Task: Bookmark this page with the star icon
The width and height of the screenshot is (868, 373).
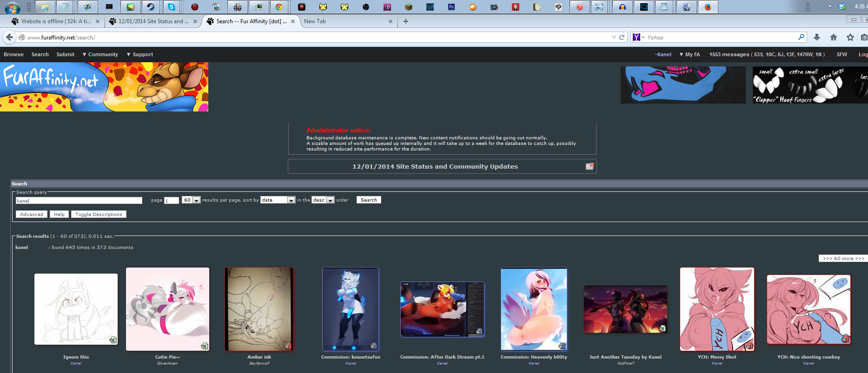Action: [x=850, y=37]
